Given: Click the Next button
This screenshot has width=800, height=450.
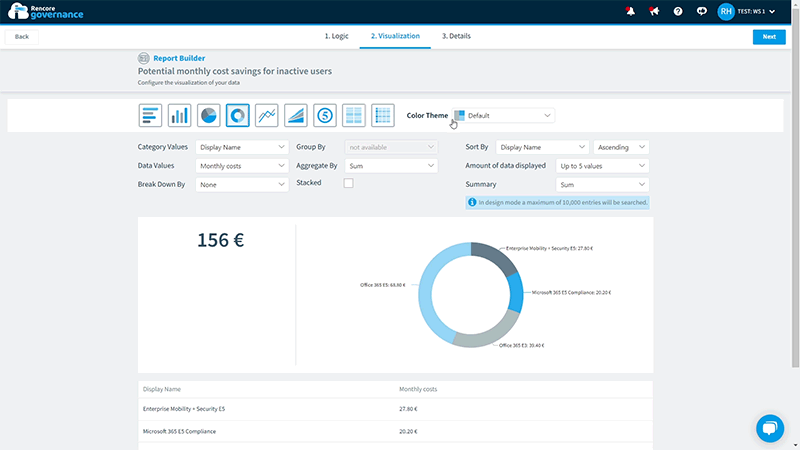Looking at the screenshot, I should [769, 37].
